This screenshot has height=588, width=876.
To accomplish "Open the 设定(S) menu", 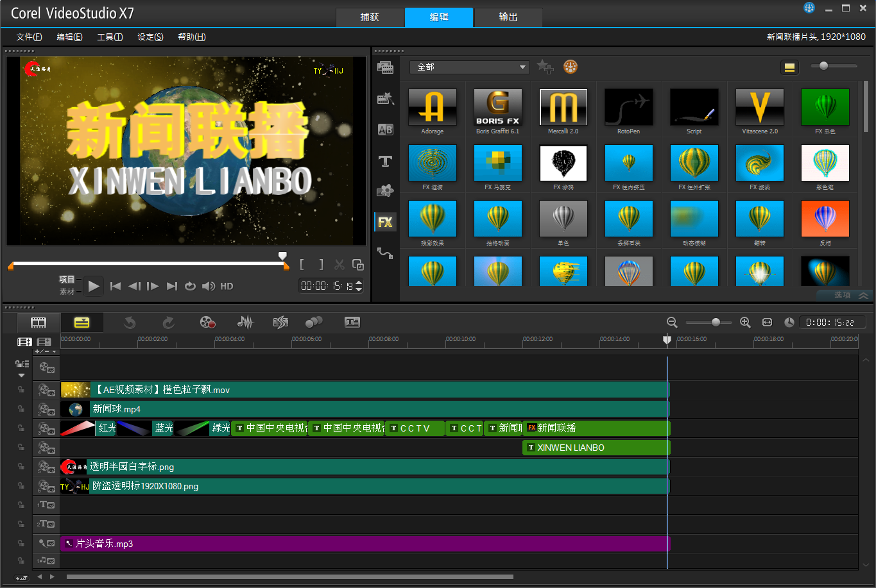I will [x=150, y=37].
